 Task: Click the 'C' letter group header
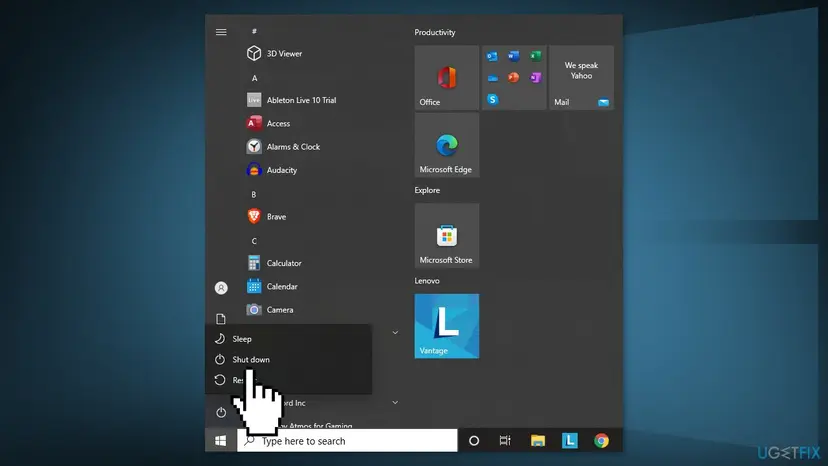(x=254, y=241)
